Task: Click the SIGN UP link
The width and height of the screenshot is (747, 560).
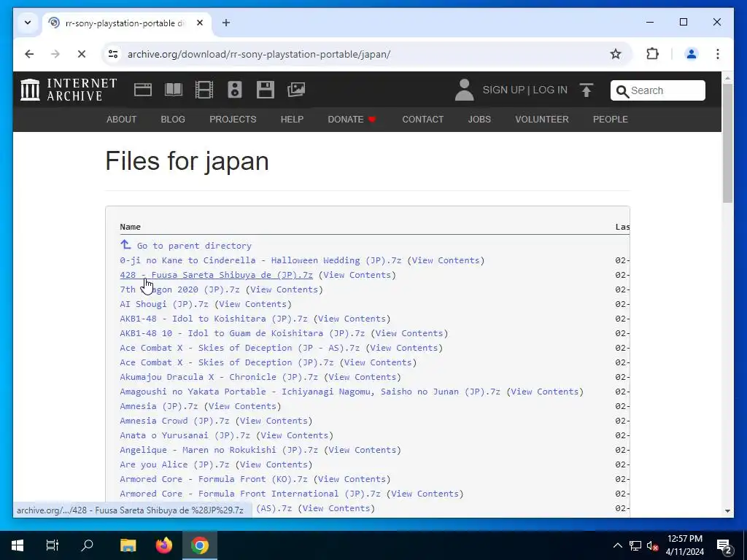Action: coord(503,90)
